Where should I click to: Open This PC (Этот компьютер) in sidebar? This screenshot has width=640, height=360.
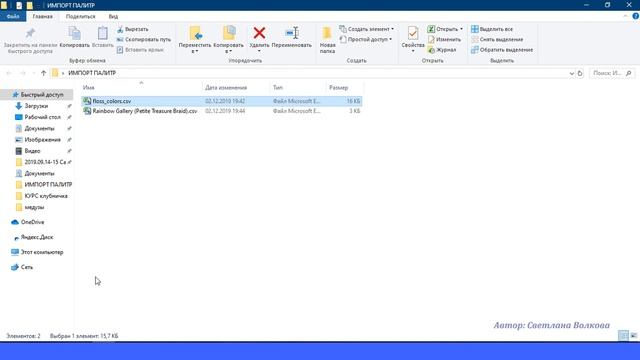pos(42,252)
